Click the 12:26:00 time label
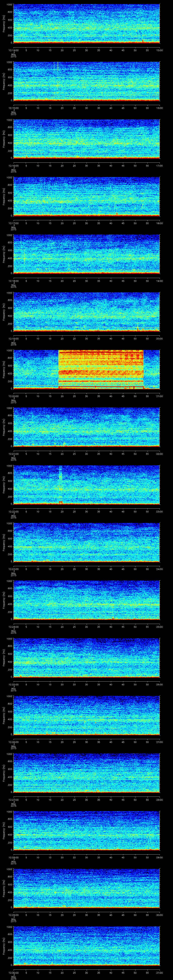This screenshot has width=173, height=980. click(x=13, y=742)
